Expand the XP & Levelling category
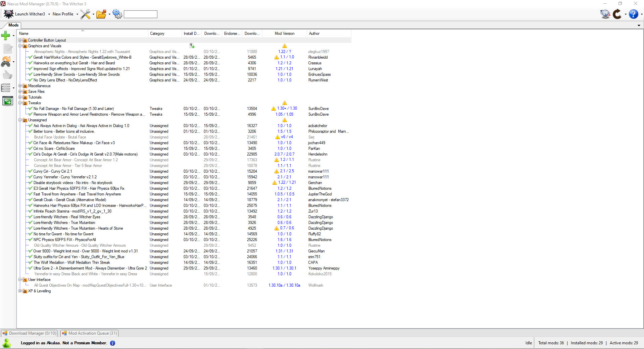The image size is (644, 349). tap(20, 291)
